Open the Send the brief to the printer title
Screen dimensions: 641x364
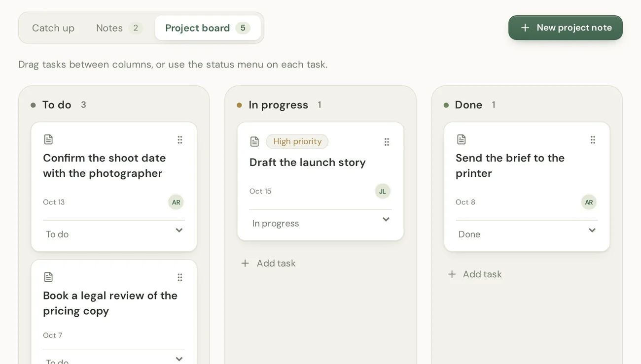(510, 165)
